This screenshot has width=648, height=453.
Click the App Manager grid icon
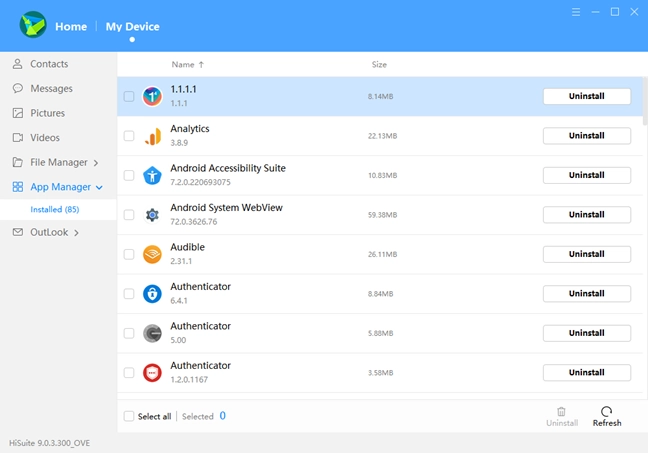pos(18,187)
